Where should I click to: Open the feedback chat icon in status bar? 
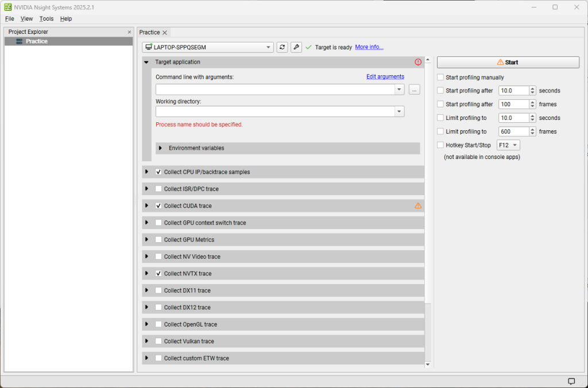coord(571,381)
